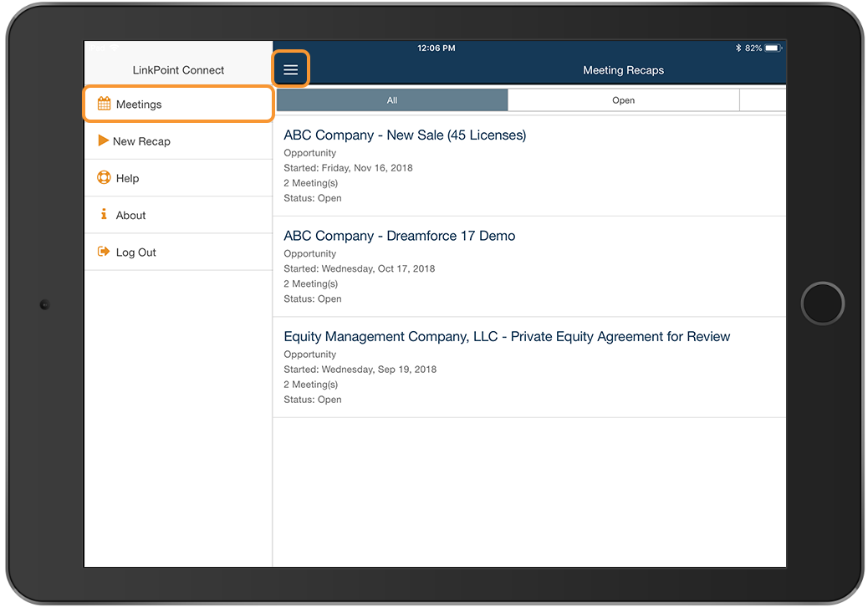Viewport: 868px width, 607px height.
Task: Click Opportunity label under Equity Management
Action: coord(310,355)
